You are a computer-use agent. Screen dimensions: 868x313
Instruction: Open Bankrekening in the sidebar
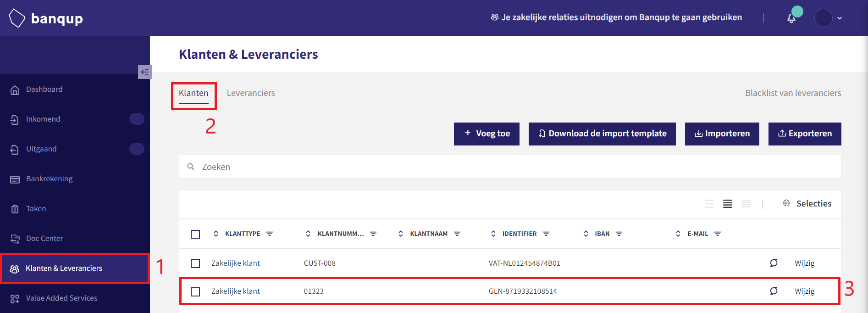click(49, 179)
